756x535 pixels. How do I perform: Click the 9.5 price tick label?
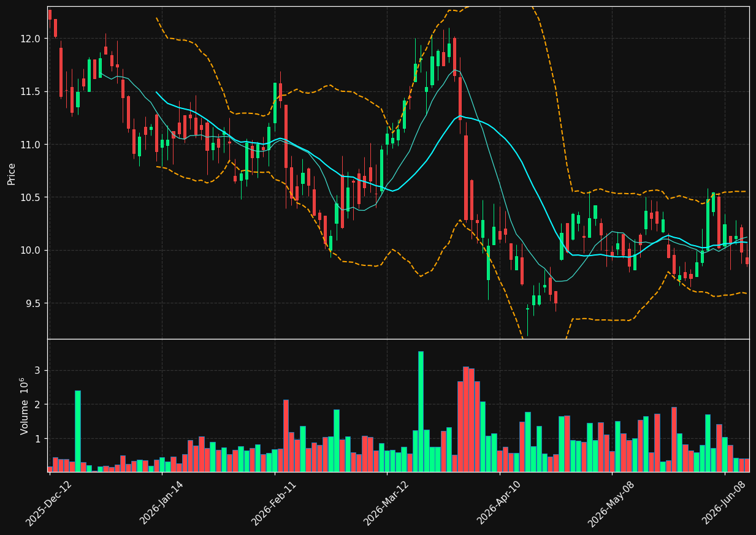coord(32,303)
